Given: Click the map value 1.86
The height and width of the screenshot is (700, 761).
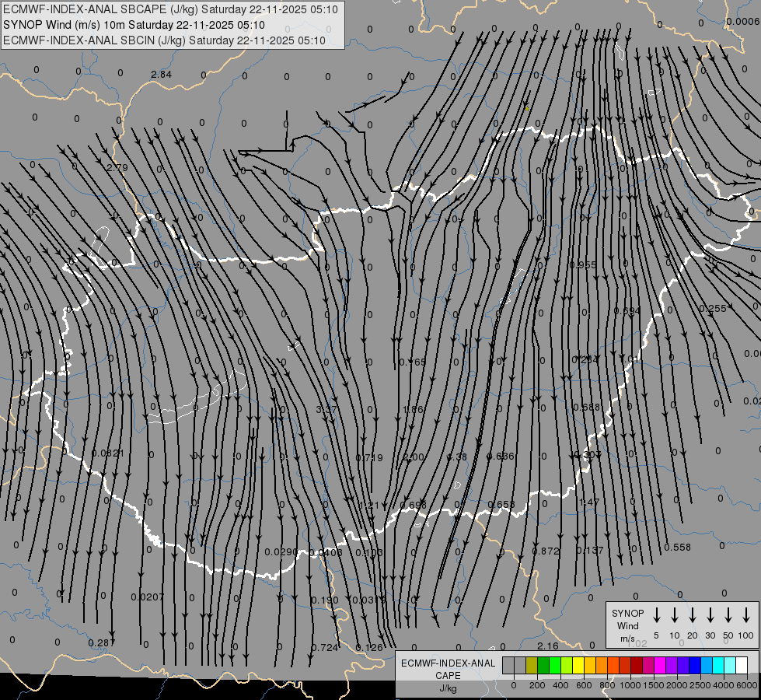Looking at the screenshot, I should click(414, 410).
